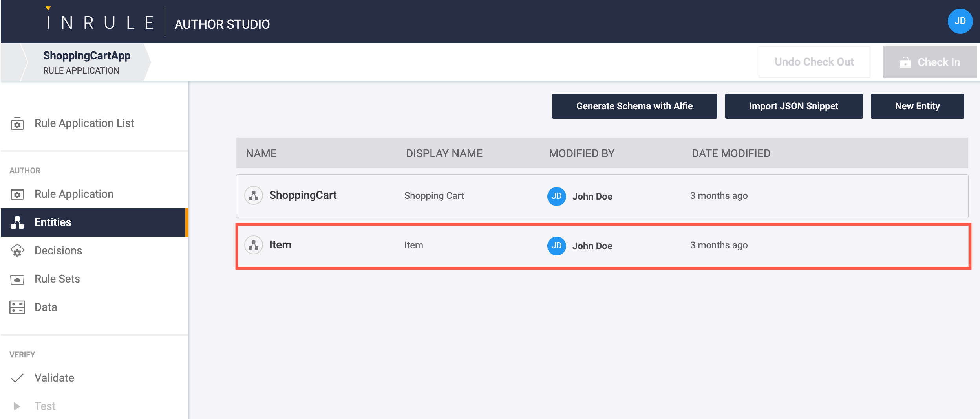The height and width of the screenshot is (419, 980).
Task: Click the Undo Check Out button
Action: (814, 62)
